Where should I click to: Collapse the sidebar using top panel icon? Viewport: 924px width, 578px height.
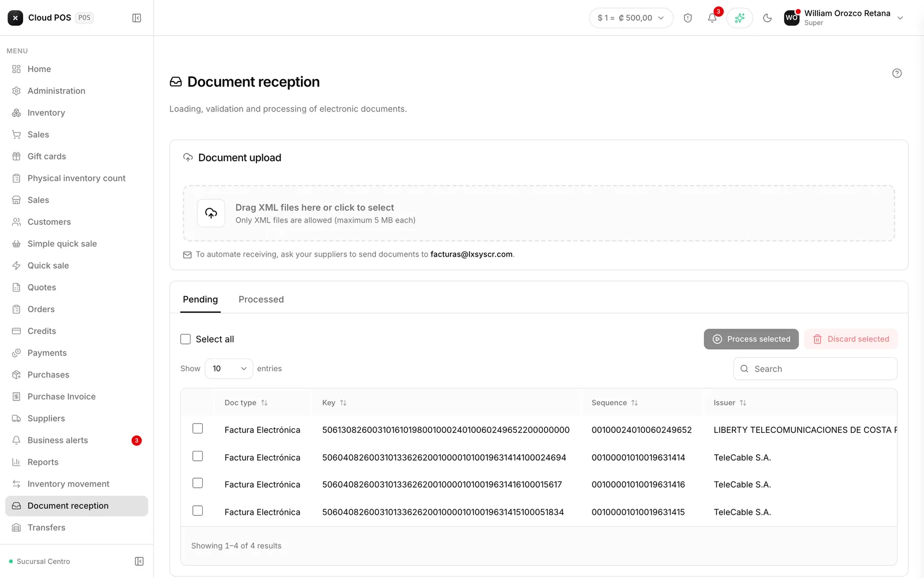[x=137, y=18]
